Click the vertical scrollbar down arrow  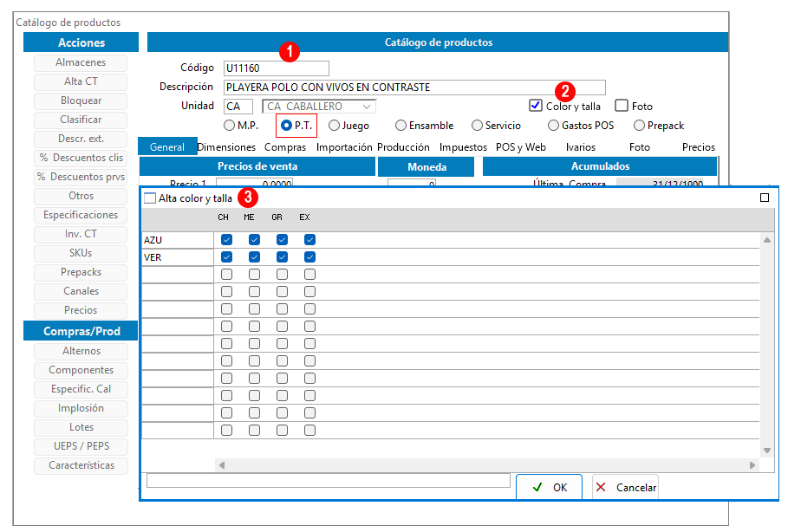click(x=767, y=450)
